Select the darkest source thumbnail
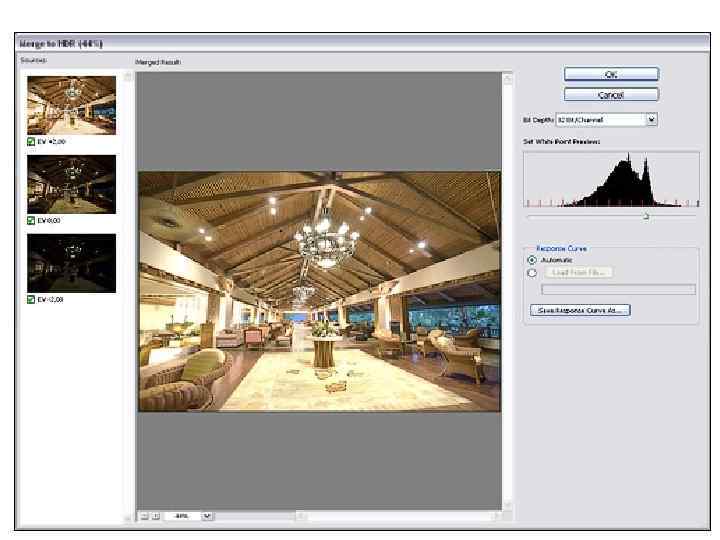This screenshot has height=540, width=720. [71, 263]
